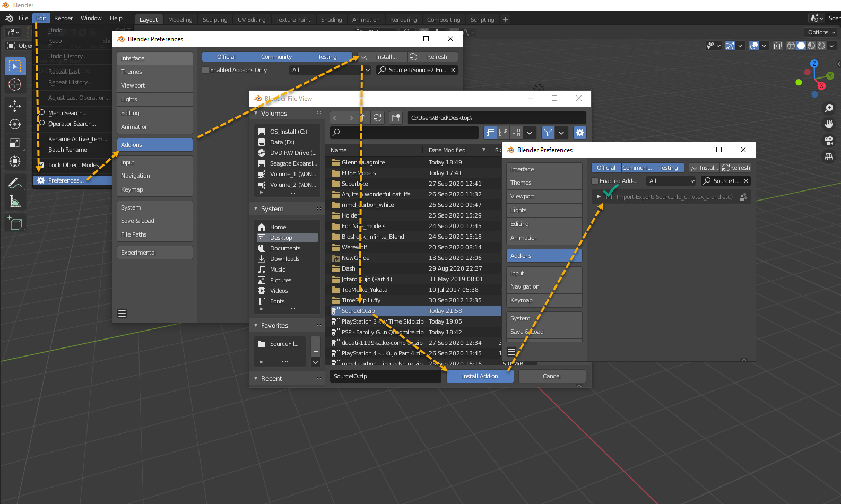This screenshot has width=841, height=504.
Task: Click the Install Add-on button
Action: tap(480, 376)
